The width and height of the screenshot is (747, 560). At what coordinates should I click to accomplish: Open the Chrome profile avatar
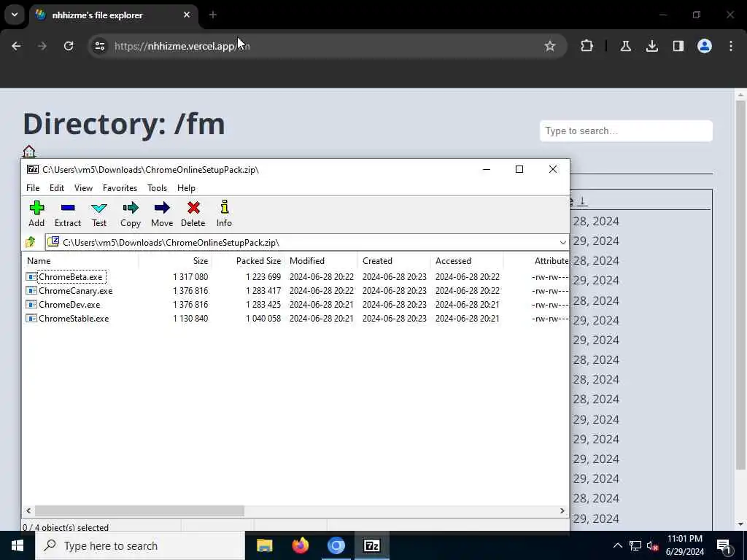pyautogui.click(x=705, y=46)
